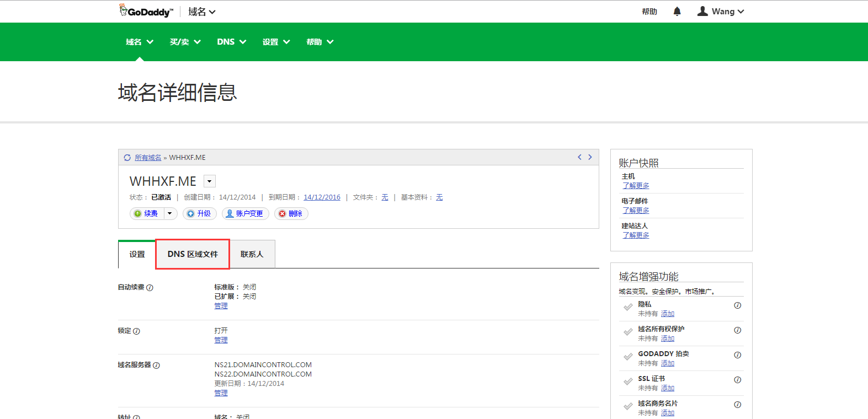The image size is (868, 419).
Task: Click the 已激活 status text
Action: tap(161, 197)
